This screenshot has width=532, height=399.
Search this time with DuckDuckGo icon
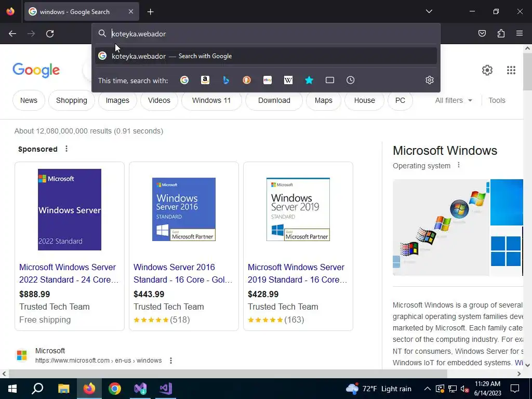[247, 80]
